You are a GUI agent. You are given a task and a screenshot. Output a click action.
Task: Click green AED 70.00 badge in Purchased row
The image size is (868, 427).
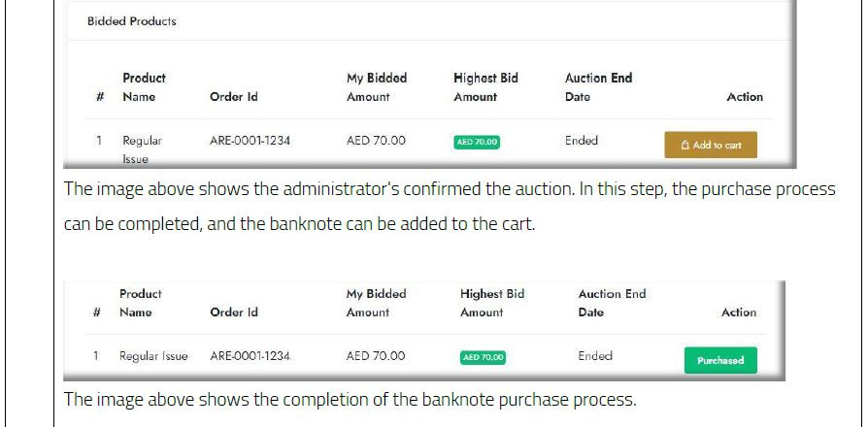pos(483,357)
